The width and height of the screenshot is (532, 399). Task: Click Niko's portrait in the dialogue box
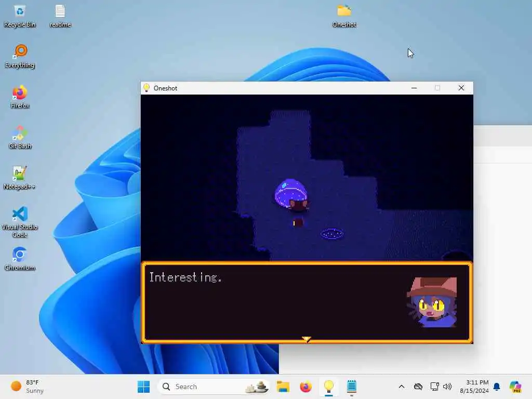point(432,302)
